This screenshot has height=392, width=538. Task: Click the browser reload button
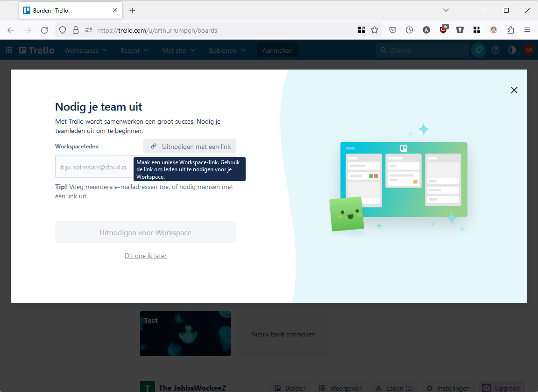coord(44,30)
